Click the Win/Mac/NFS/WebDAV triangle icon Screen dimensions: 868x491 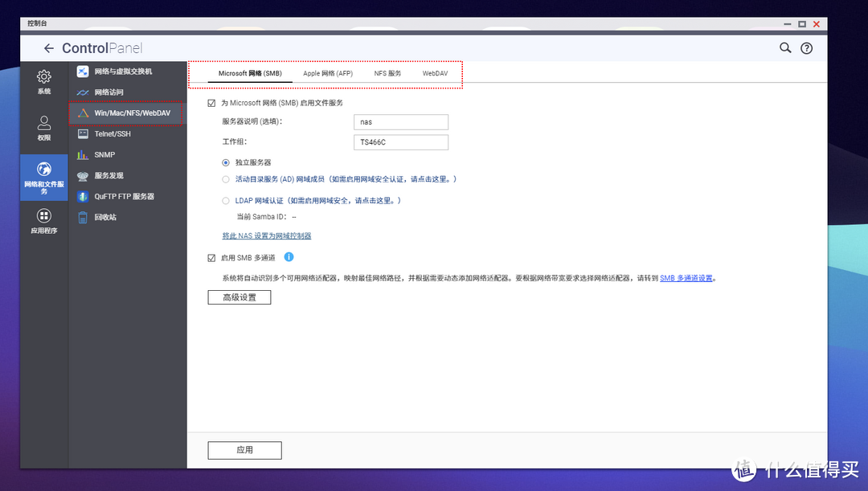[83, 113]
